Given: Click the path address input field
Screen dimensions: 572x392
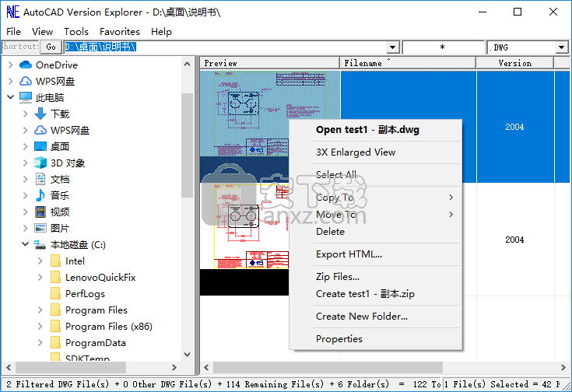Looking at the screenshot, I should (x=226, y=47).
